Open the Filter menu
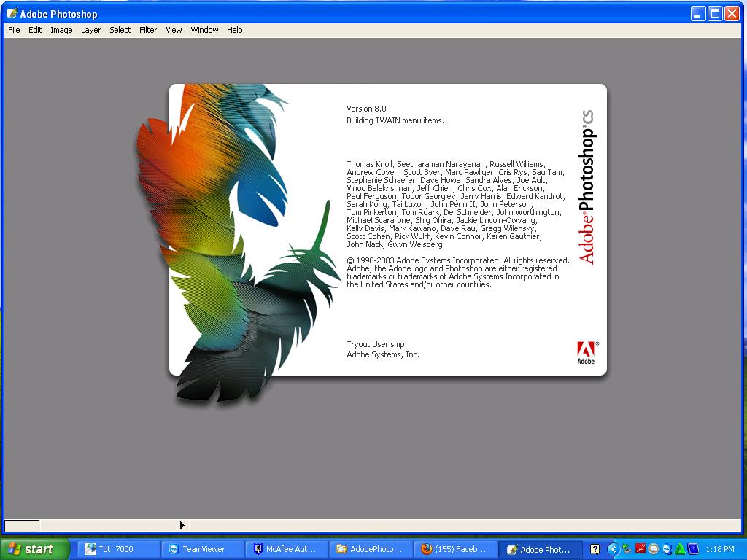 [x=148, y=30]
